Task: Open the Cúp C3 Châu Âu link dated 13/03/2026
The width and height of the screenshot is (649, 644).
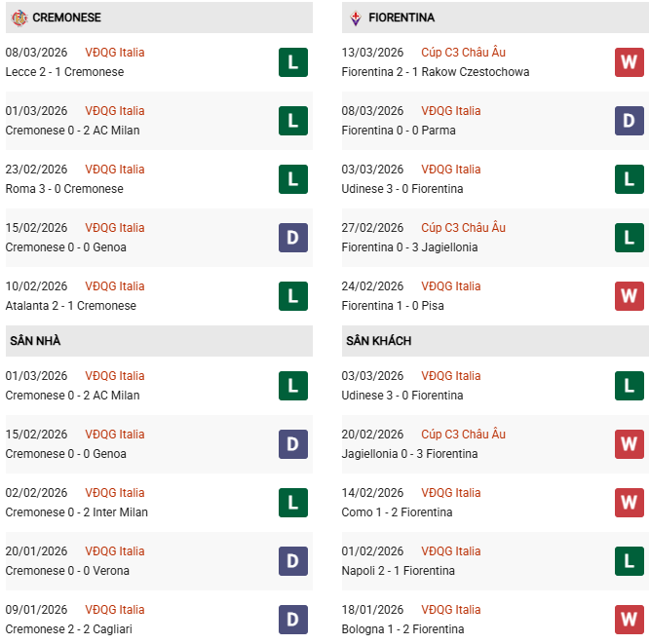Action: tap(463, 53)
